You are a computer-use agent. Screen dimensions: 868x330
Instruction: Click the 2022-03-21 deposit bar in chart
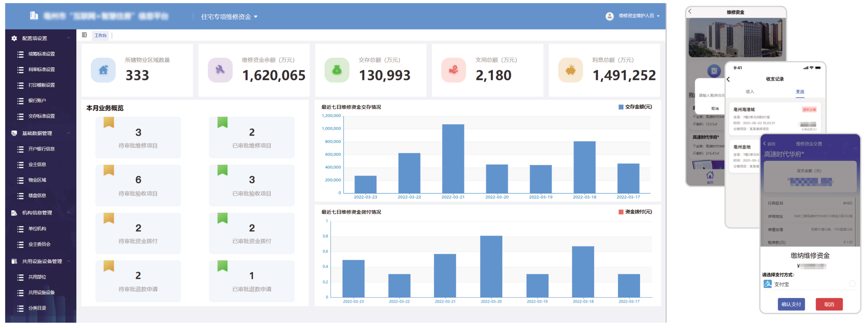453,158
